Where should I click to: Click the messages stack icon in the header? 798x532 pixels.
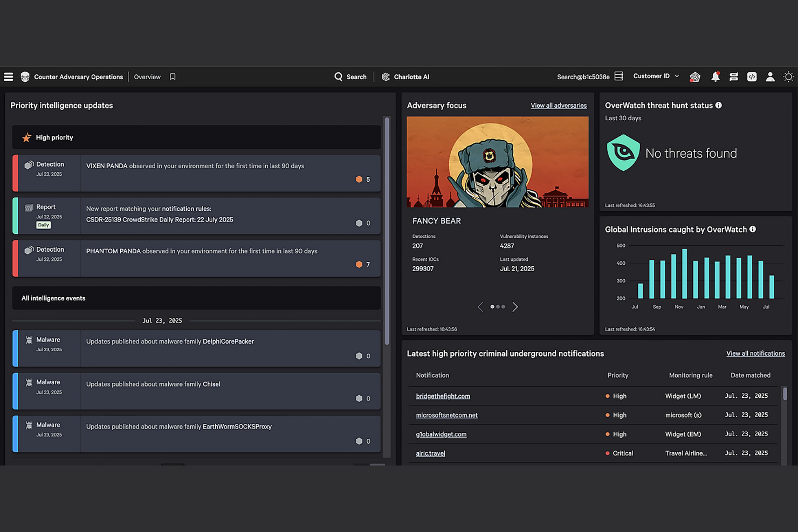point(734,77)
